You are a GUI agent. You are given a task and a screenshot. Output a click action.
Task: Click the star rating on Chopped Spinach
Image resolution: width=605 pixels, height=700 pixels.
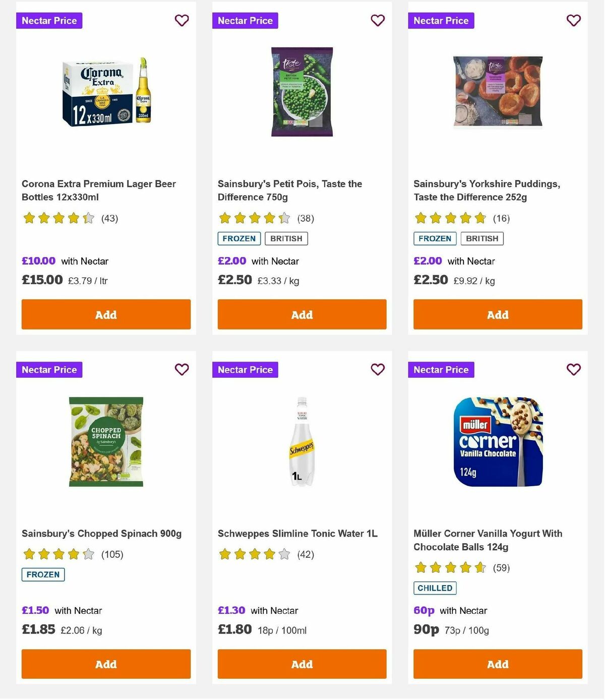click(x=58, y=554)
